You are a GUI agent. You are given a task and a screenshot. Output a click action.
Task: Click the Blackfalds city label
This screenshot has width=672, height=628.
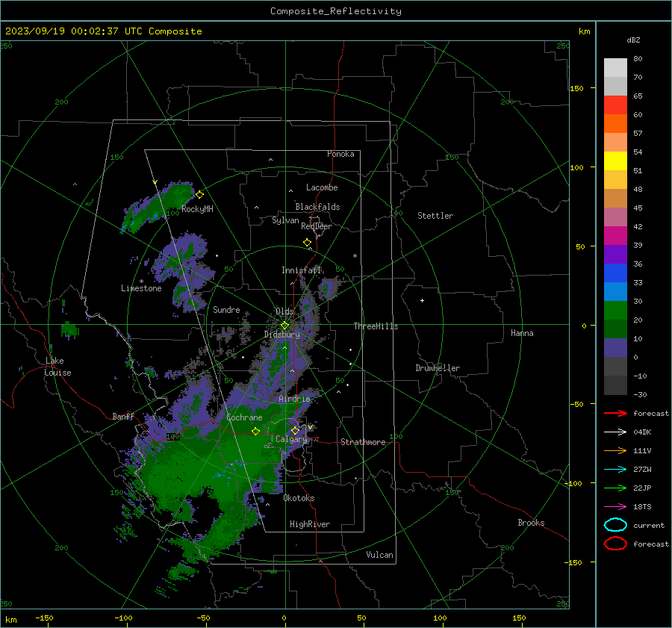tap(317, 207)
